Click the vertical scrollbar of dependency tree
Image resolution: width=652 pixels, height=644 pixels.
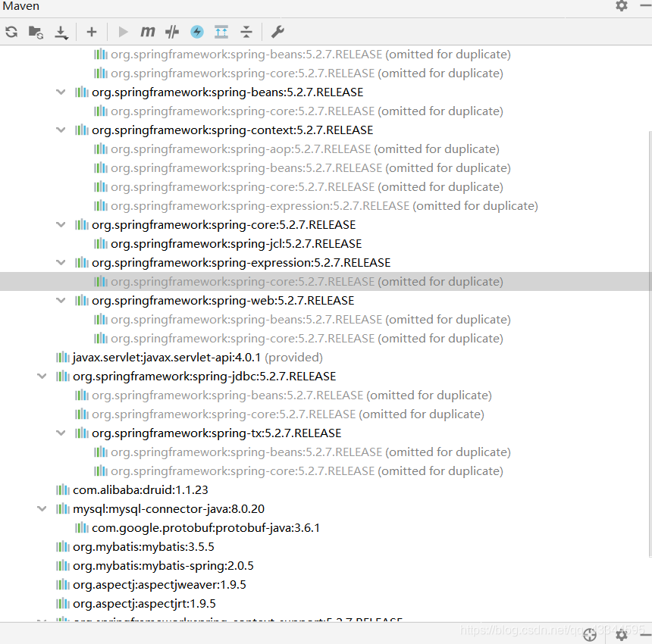coord(650,343)
